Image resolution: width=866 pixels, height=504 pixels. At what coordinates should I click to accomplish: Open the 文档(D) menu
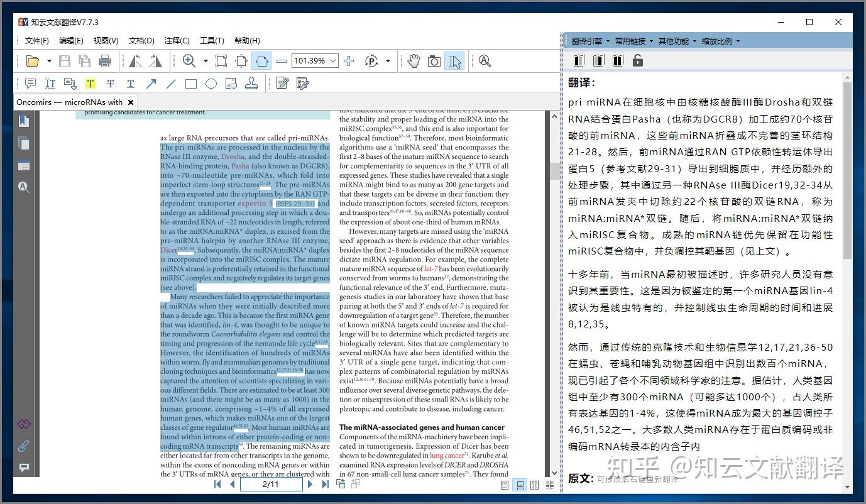140,40
